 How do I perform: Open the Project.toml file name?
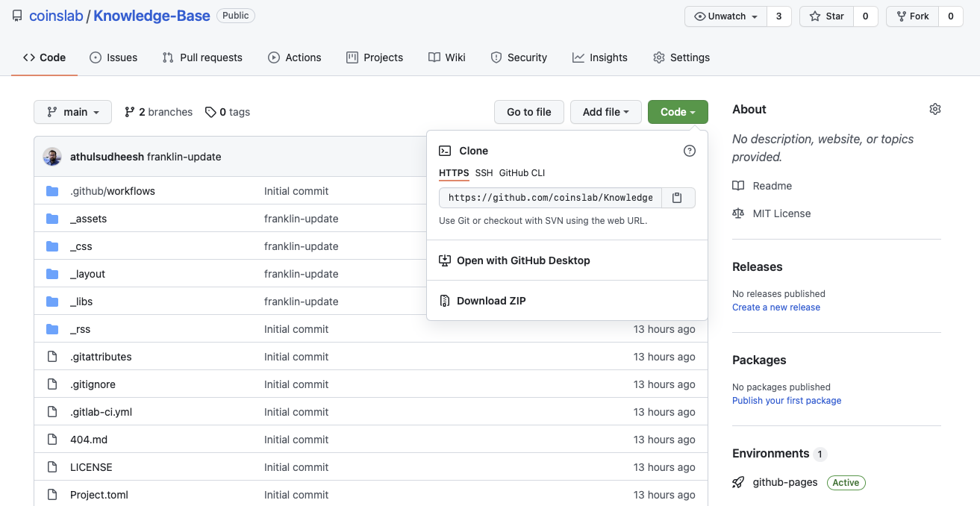point(99,495)
